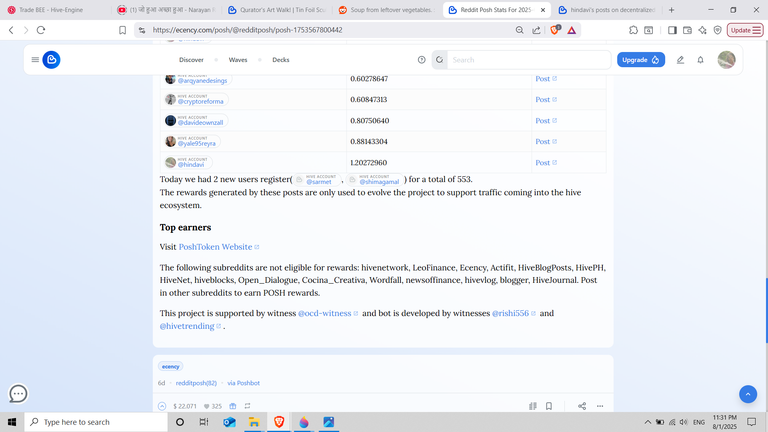Open the @ocd-witness link
This screenshot has width=768, height=432.
(328, 313)
